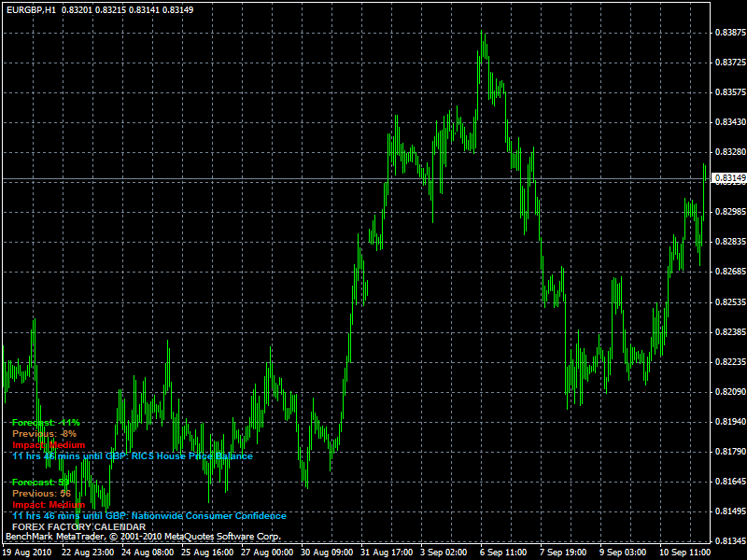This screenshot has width=747, height=560.
Task: Click the Forecast -11% indicator text
Action: pyautogui.click(x=46, y=423)
